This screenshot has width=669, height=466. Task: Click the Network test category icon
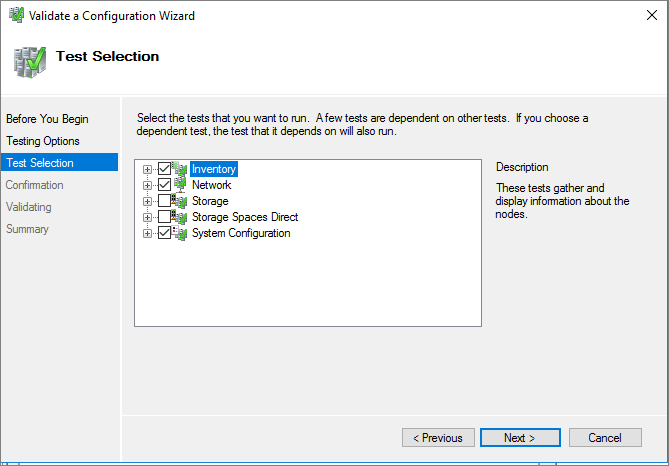pyautogui.click(x=180, y=185)
